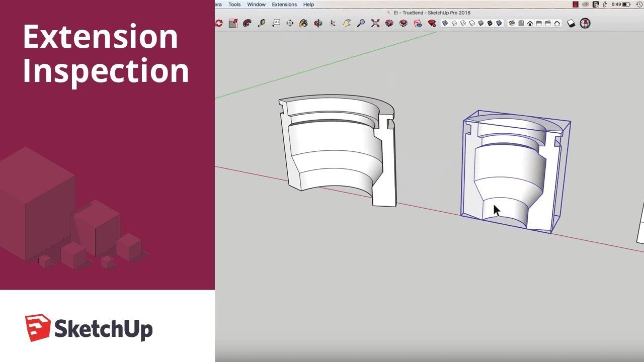Screen dimensions: 644x362
Task: Click the battery status icon
Action: tap(626, 5)
